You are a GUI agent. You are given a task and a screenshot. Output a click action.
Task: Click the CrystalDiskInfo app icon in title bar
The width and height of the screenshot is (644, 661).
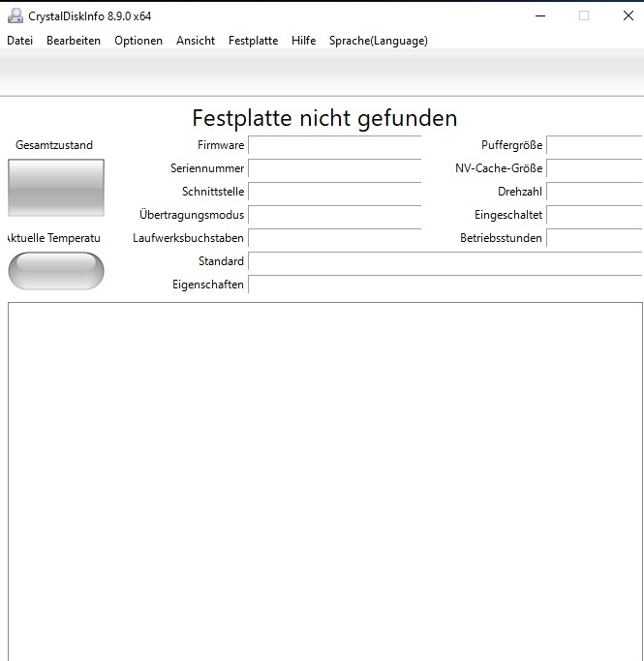15,16
